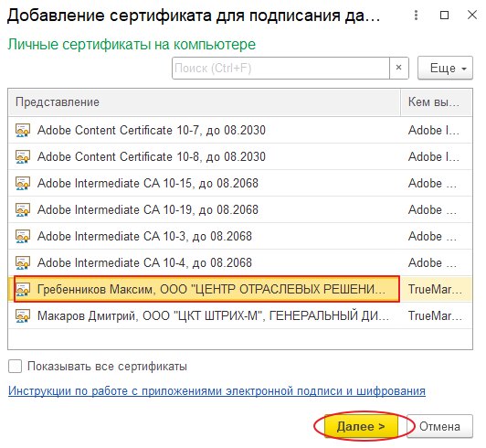Maximize the certificate dialog window
The height and width of the screenshot is (448, 486).
(x=445, y=15)
